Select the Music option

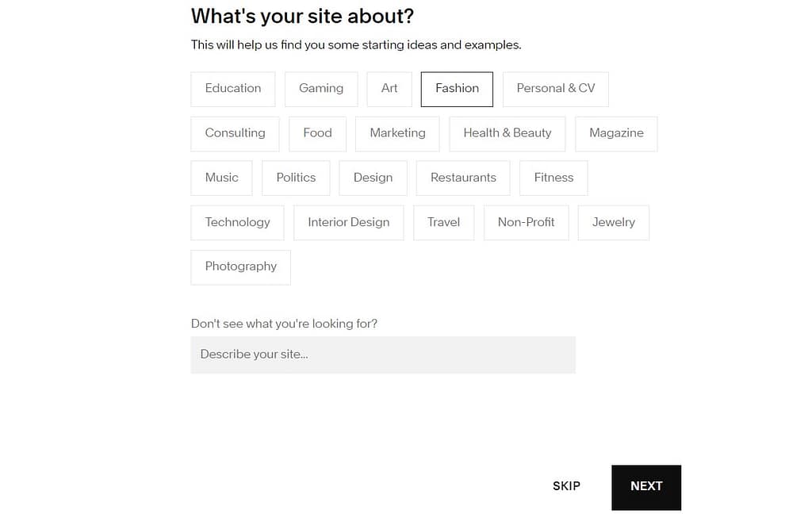(x=221, y=178)
